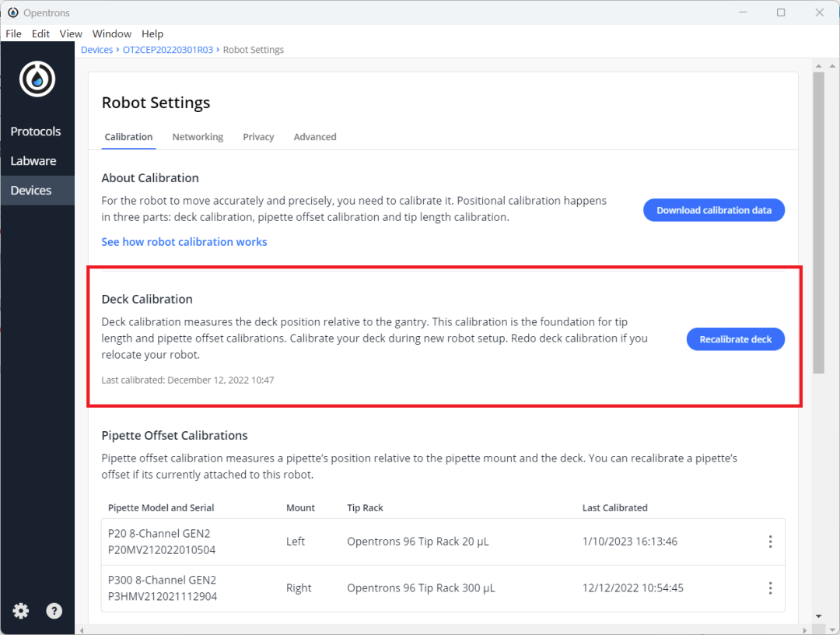This screenshot has height=635, width=840.
Task: Click the vertical scrollbar thumb
Action: pyautogui.click(x=818, y=223)
